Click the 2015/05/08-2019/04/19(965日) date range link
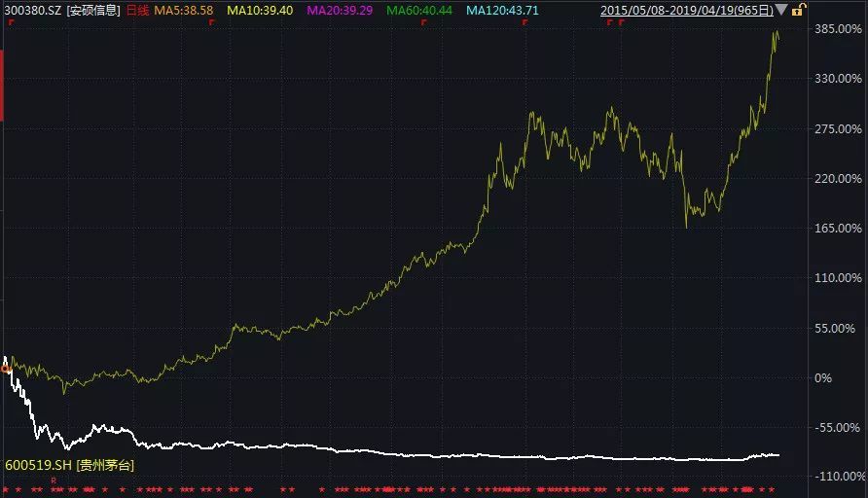This screenshot has height=498, width=868. pyautogui.click(x=686, y=10)
